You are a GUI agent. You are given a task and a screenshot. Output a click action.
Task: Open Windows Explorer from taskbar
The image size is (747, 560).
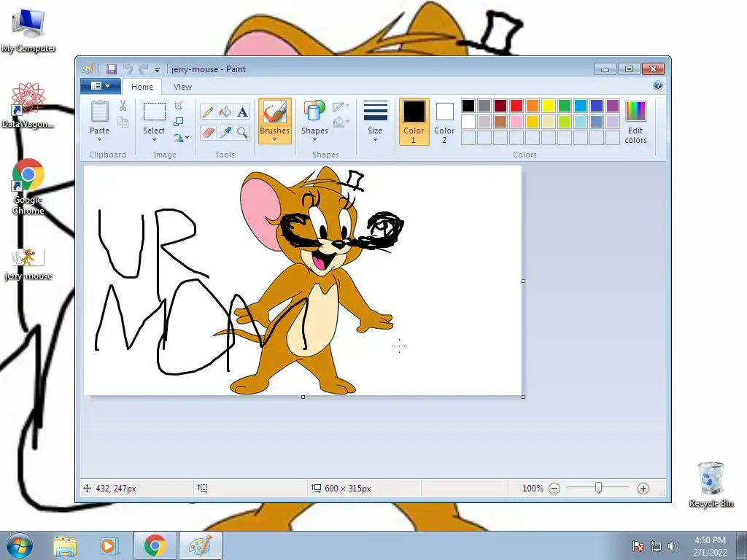point(65,545)
